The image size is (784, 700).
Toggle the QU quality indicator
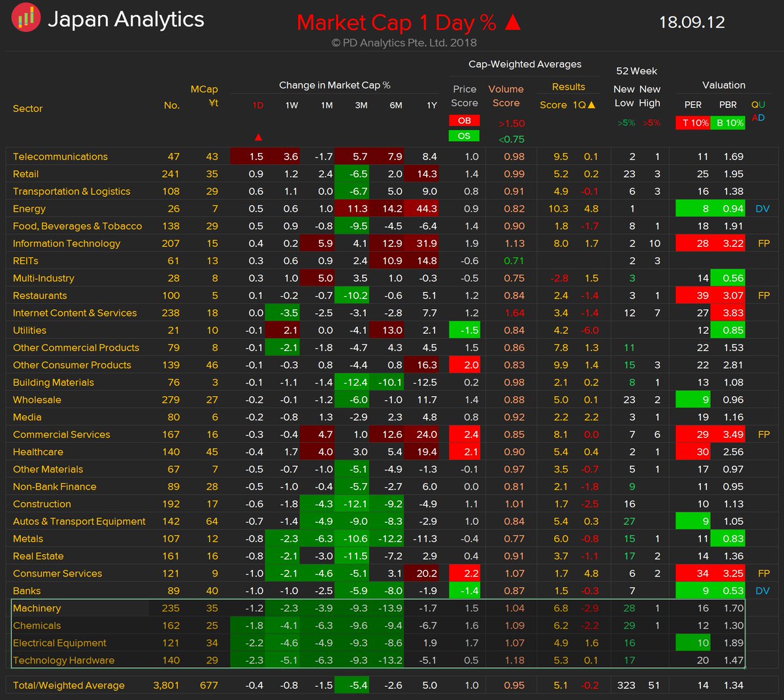pos(759,105)
